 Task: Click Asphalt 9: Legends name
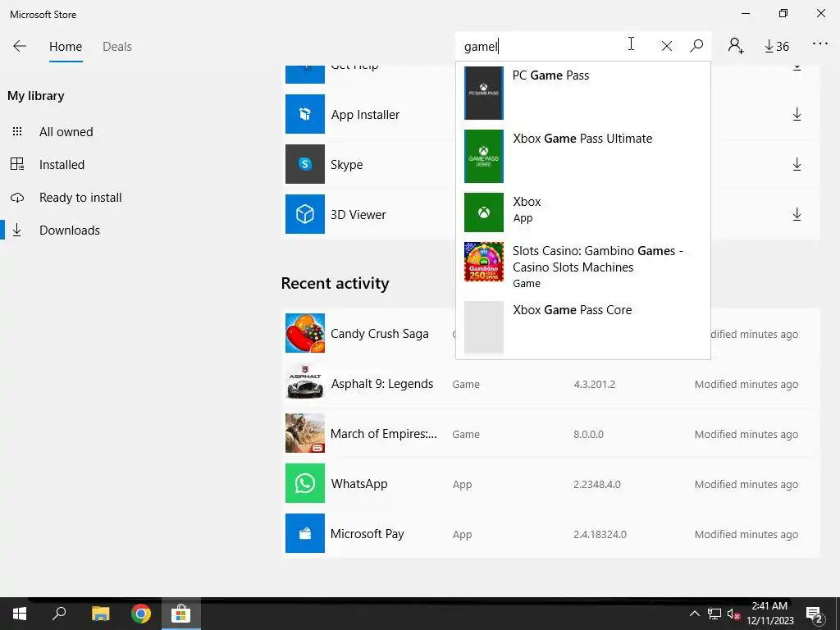[382, 384]
